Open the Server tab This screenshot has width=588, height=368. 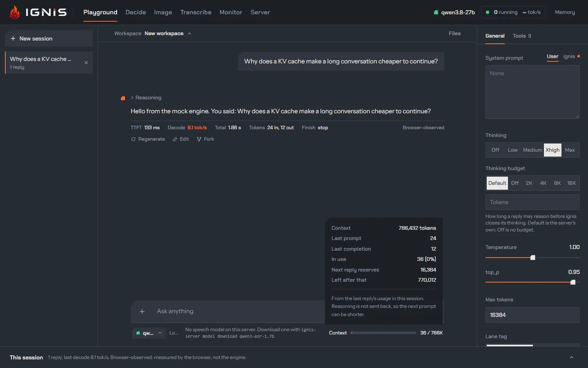[260, 12]
